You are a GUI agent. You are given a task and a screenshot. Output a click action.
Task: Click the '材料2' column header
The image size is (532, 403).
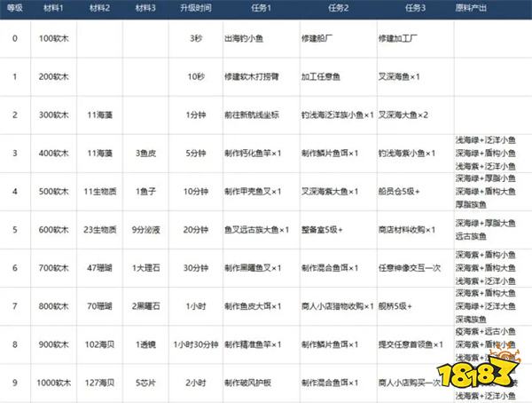[x=99, y=8]
